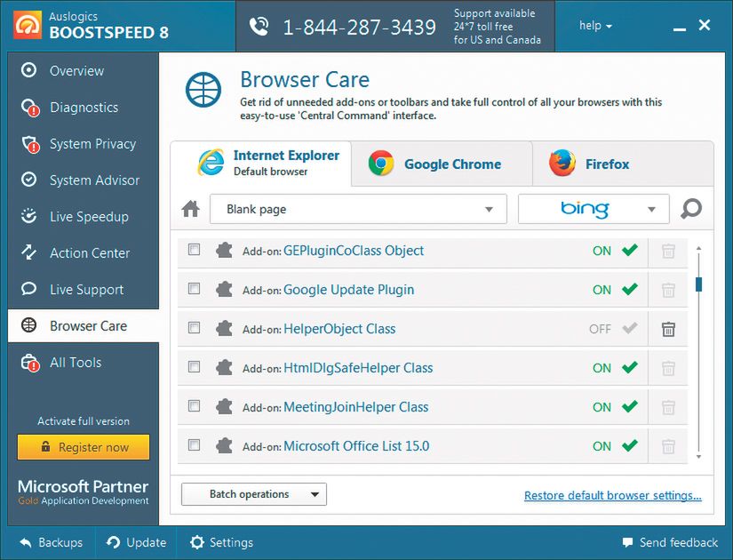Click puzzle piece icon of HelperObject Class
The width and height of the screenshot is (733, 560).
(x=225, y=328)
